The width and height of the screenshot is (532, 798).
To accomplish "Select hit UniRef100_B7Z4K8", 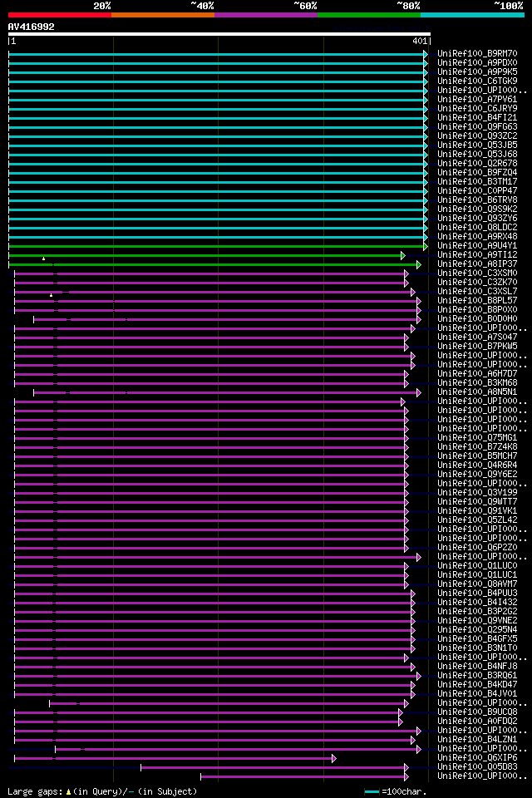I will point(477,447).
